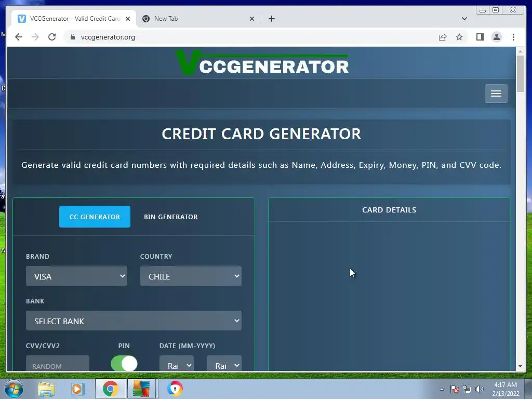Click the taskbar clock showing 4:17 AM
Screen dimensions: 532x399
click(x=506, y=389)
